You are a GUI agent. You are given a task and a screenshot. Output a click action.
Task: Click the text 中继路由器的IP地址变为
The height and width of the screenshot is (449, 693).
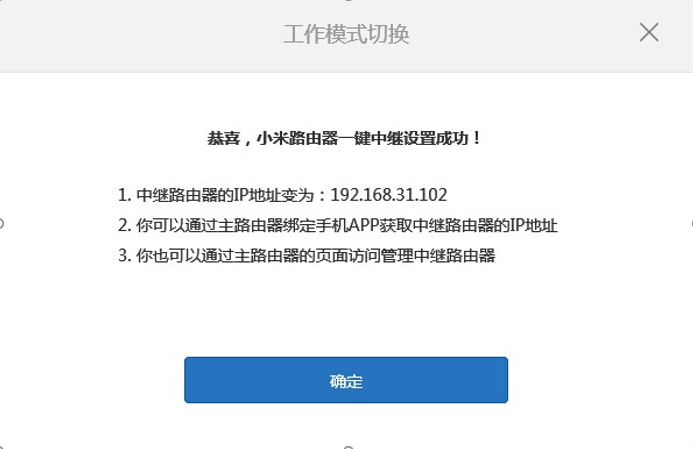(225, 195)
